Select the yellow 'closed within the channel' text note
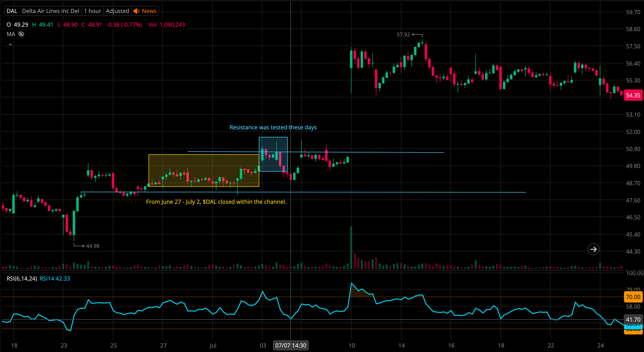The height and width of the screenshot is (352, 644). [216, 202]
